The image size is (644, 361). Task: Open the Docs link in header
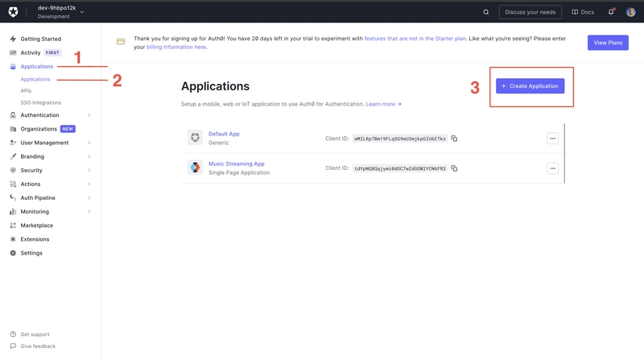583,12
